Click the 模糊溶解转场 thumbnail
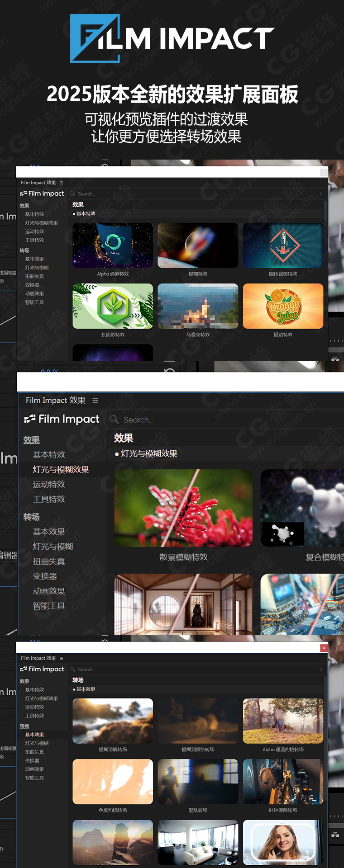The height and width of the screenshot is (868, 344). coord(113,721)
